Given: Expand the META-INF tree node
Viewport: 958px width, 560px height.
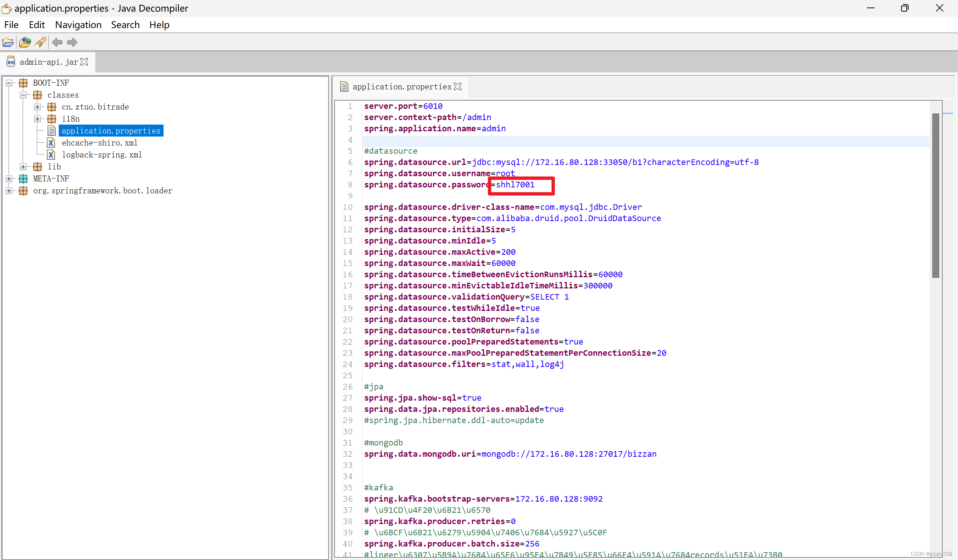Looking at the screenshot, I should coord(9,178).
